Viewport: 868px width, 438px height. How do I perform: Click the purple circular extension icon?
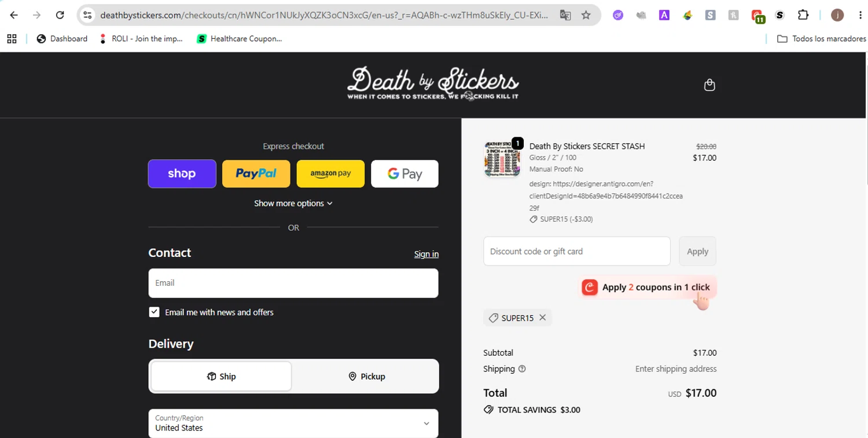pos(618,16)
